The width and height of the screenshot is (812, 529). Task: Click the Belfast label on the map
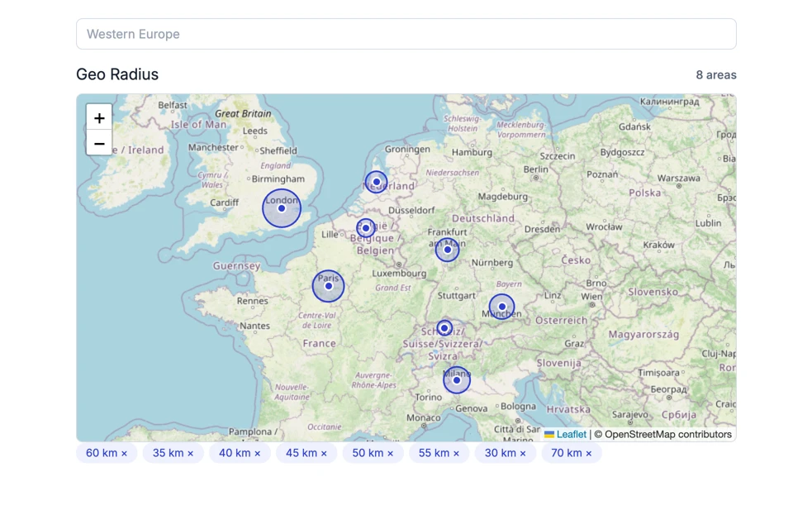pos(173,105)
